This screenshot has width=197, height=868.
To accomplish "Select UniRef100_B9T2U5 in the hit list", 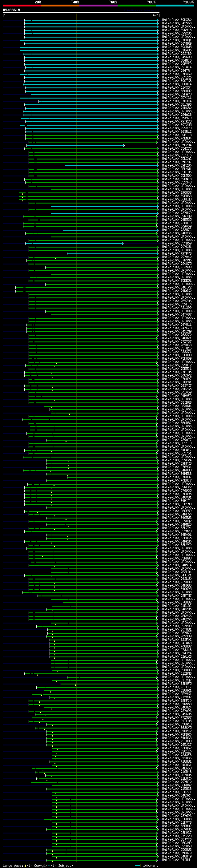I will click(x=177, y=125).
